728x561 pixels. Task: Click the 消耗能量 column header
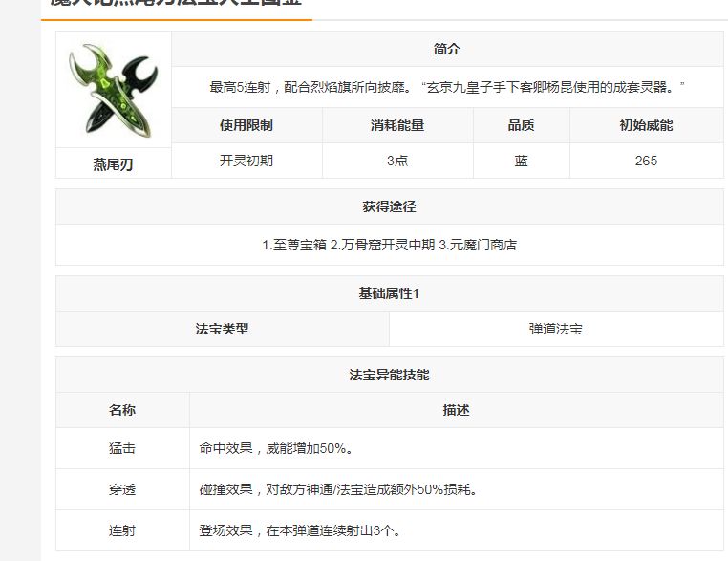pyautogui.click(x=397, y=125)
